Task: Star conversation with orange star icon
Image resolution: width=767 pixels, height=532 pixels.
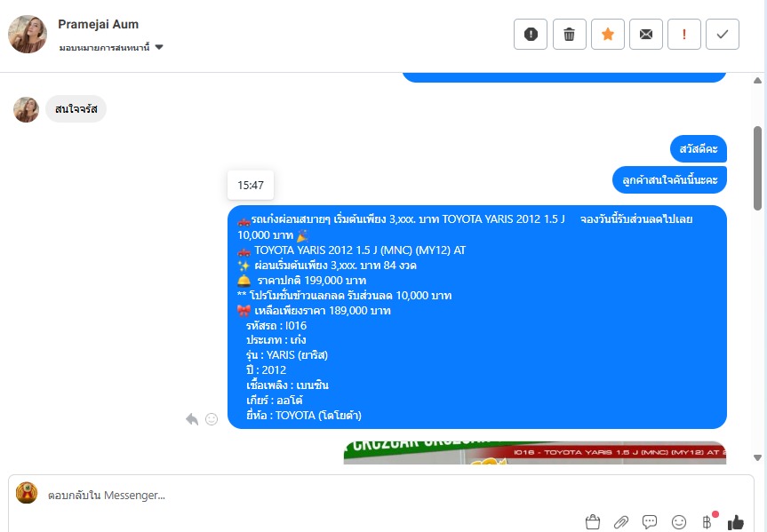Action: [x=608, y=35]
